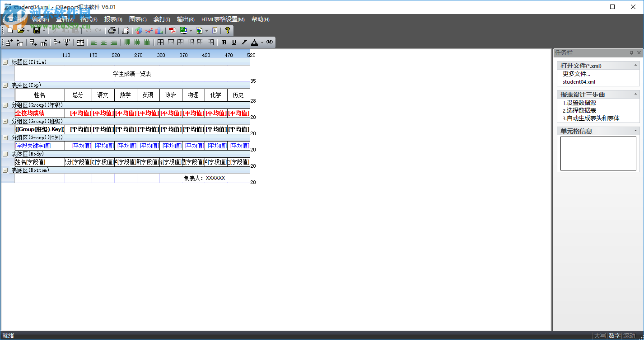Click the merge cells icon

point(80,42)
